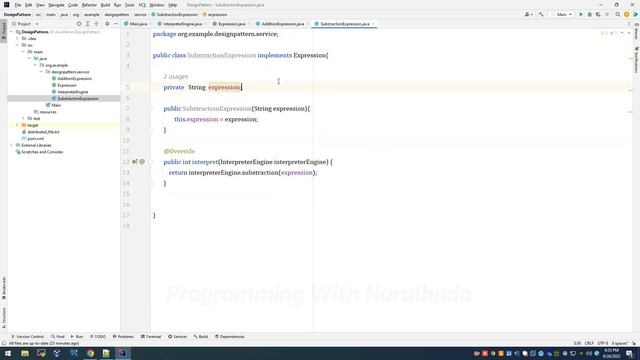Click the Run with Coverage icon

pos(598,14)
